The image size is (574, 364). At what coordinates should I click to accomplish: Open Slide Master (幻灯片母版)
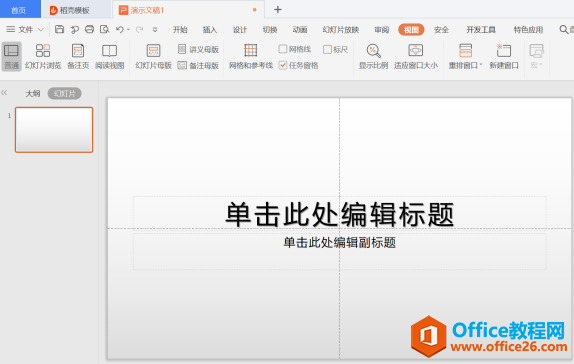point(153,56)
